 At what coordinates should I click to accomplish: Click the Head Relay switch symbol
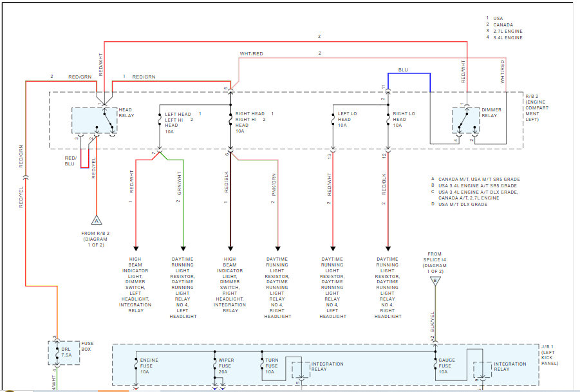pos(95,120)
